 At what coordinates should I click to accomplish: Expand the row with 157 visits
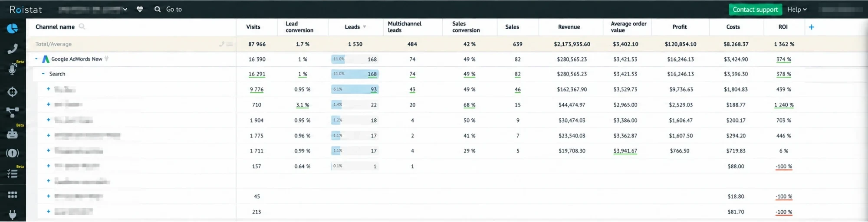(x=49, y=166)
